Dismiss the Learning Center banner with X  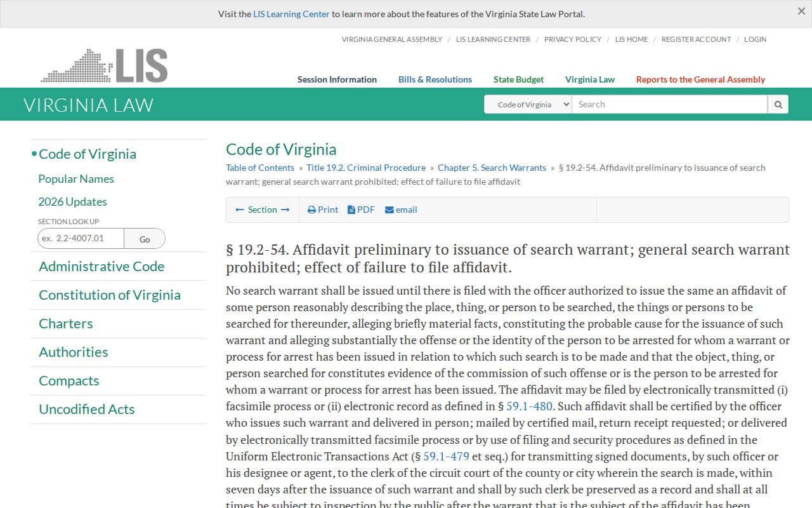coord(801,11)
